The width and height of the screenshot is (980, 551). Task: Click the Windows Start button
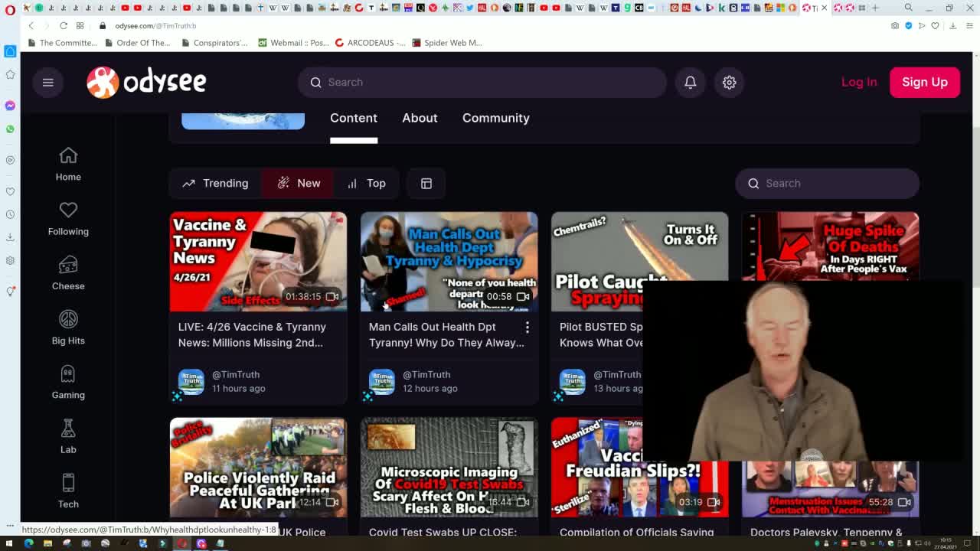tap(10, 543)
